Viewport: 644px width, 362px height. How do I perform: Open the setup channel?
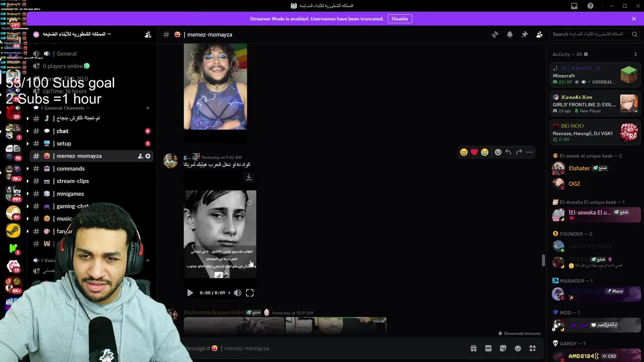coord(91,144)
